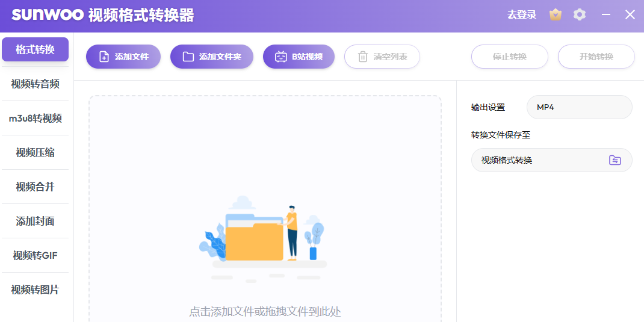This screenshot has height=322, width=644.
Task: Open the m3u8转视频 tab
Action: point(35,118)
